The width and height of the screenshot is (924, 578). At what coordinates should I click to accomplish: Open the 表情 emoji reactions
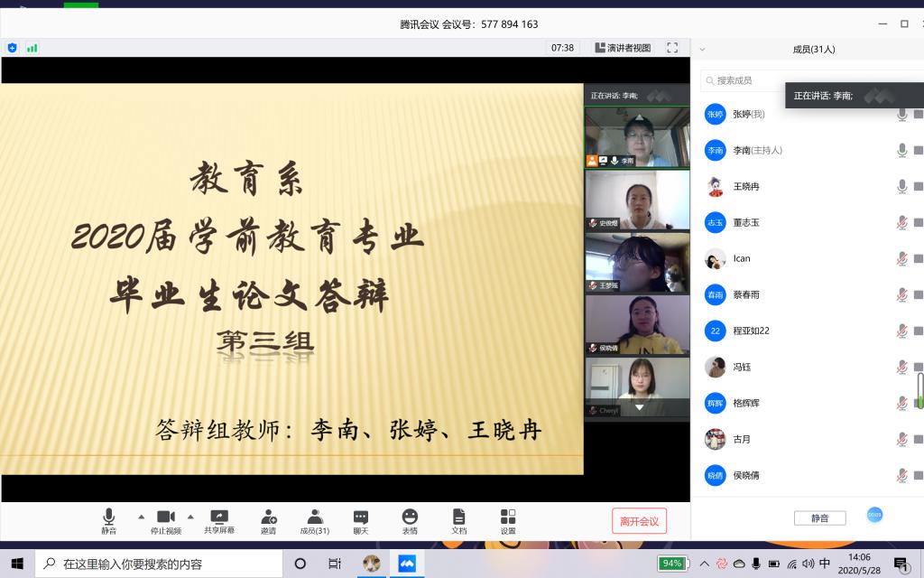tap(410, 521)
